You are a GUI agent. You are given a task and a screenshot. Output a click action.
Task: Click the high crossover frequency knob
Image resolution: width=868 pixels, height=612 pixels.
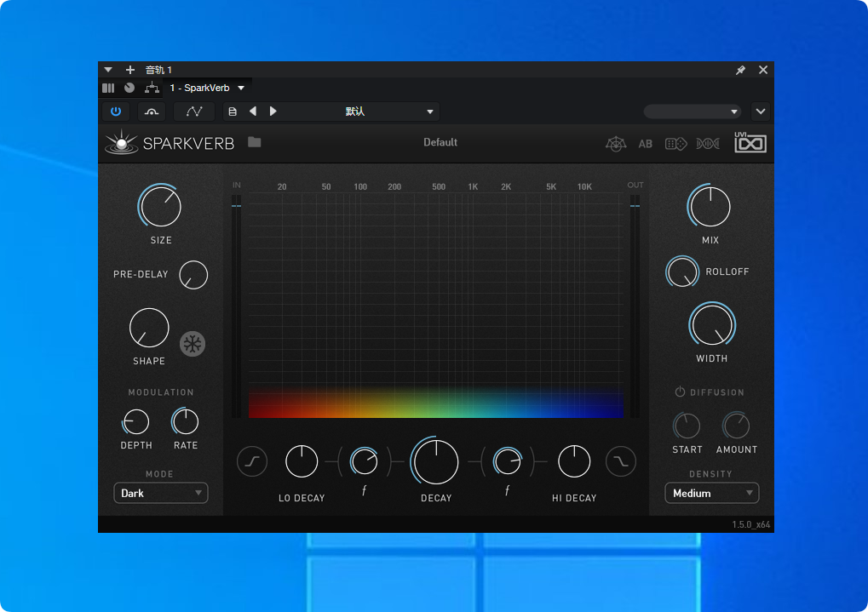coord(507,461)
